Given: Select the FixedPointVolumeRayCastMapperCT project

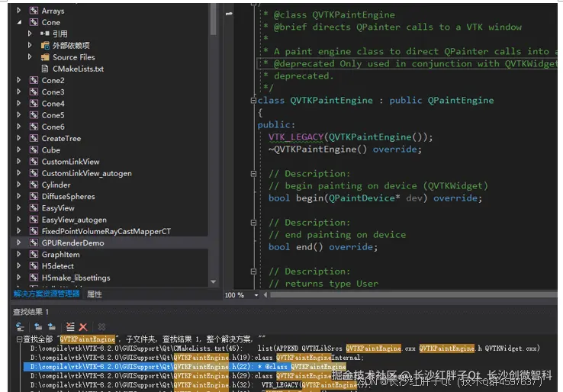Looking at the screenshot, I should 106,231.
